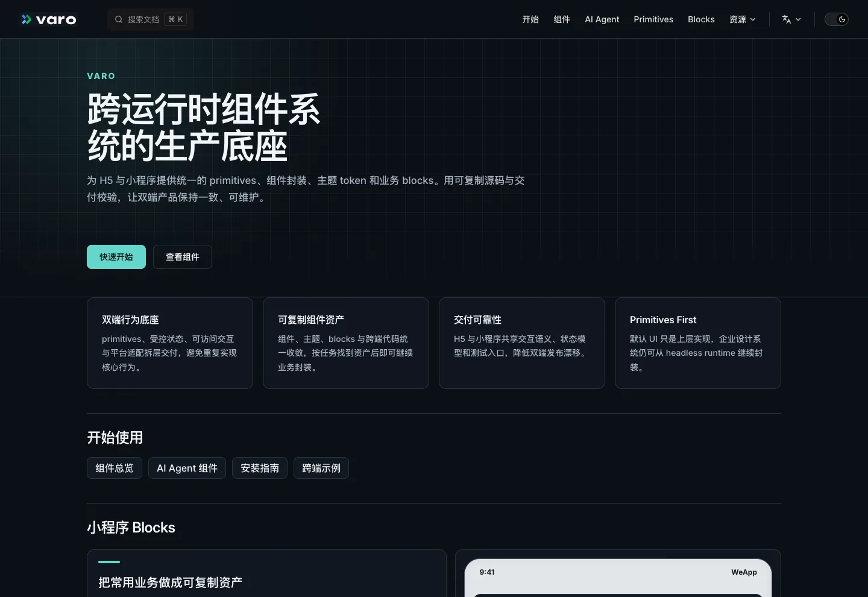Open Blocks nav item
The image size is (868, 597).
coord(701,19)
